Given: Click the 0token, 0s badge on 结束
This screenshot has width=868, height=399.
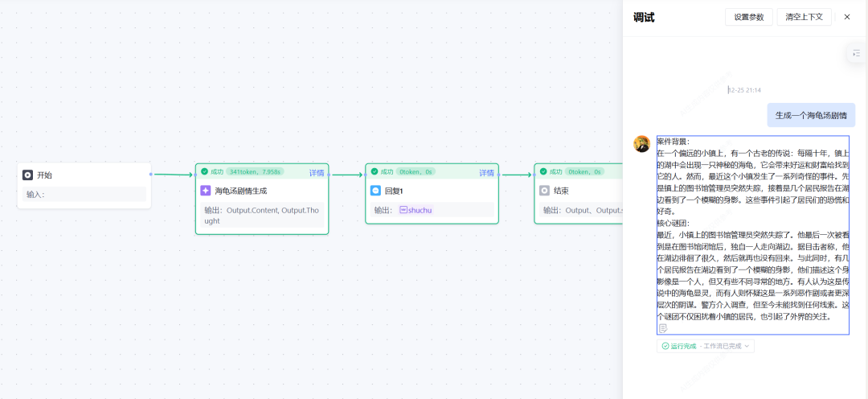Looking at the screenshot, I should tap(584, 172).
